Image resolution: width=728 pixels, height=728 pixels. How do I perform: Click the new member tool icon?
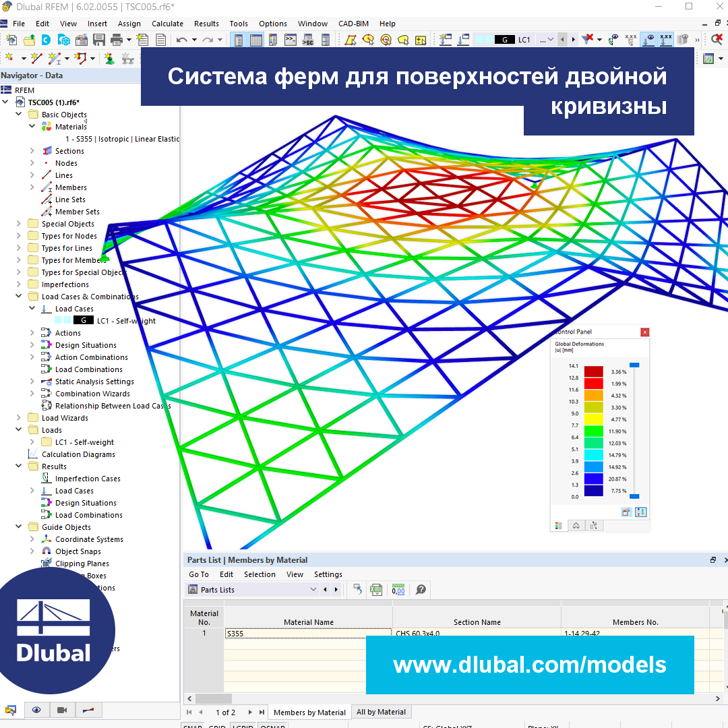tap(55, 59)
